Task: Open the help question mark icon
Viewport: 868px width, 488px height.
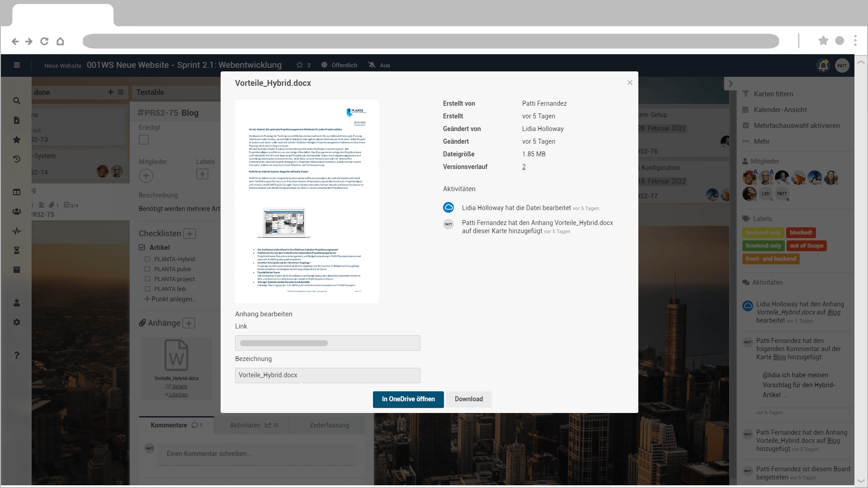Action: (17, 355)
